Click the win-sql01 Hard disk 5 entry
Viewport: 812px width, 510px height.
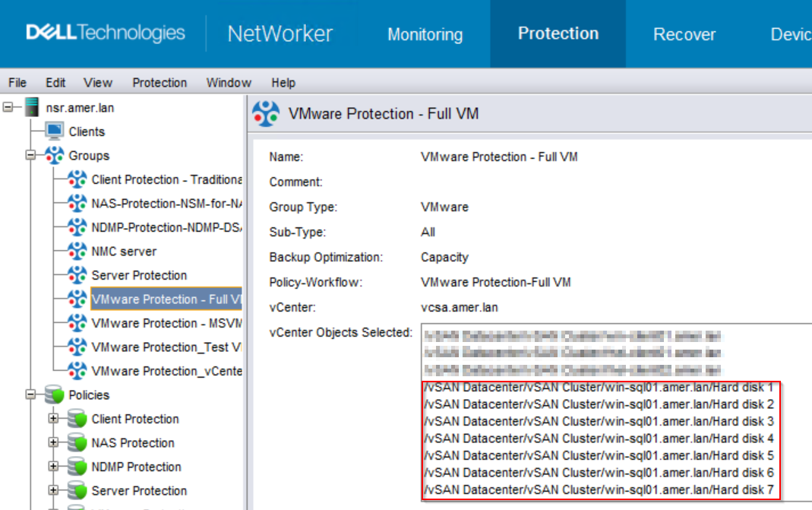(x=599, y=455)
